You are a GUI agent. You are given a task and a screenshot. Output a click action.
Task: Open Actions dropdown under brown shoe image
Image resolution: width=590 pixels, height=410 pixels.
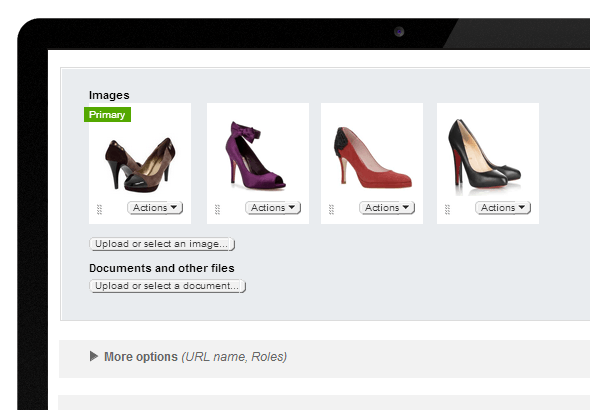[155, 208]
